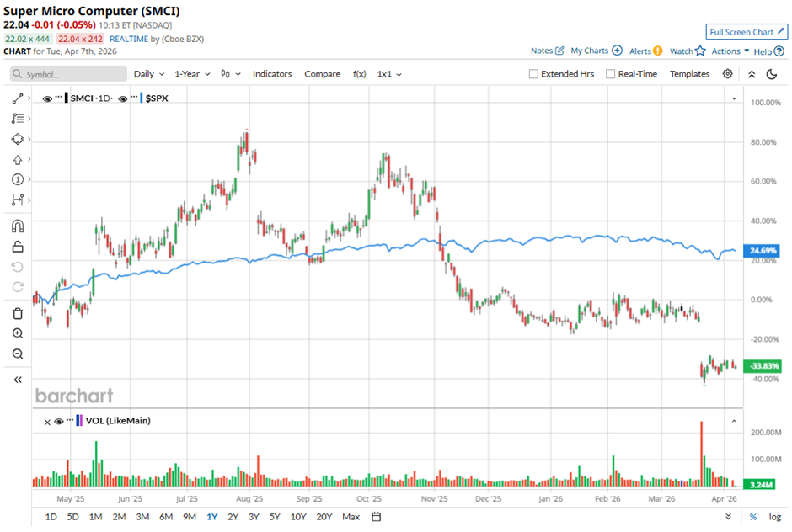Open chart settings gear icon
The height and width of the screenshot is (532, 792).
pos(727,74)
